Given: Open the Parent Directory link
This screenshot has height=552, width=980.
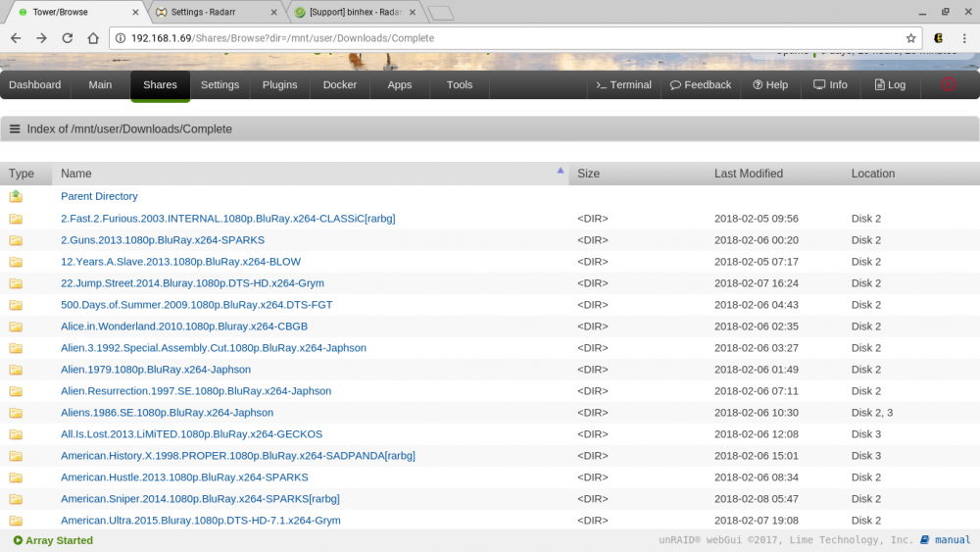Looking at the screenshot, I should click(99, 196).
